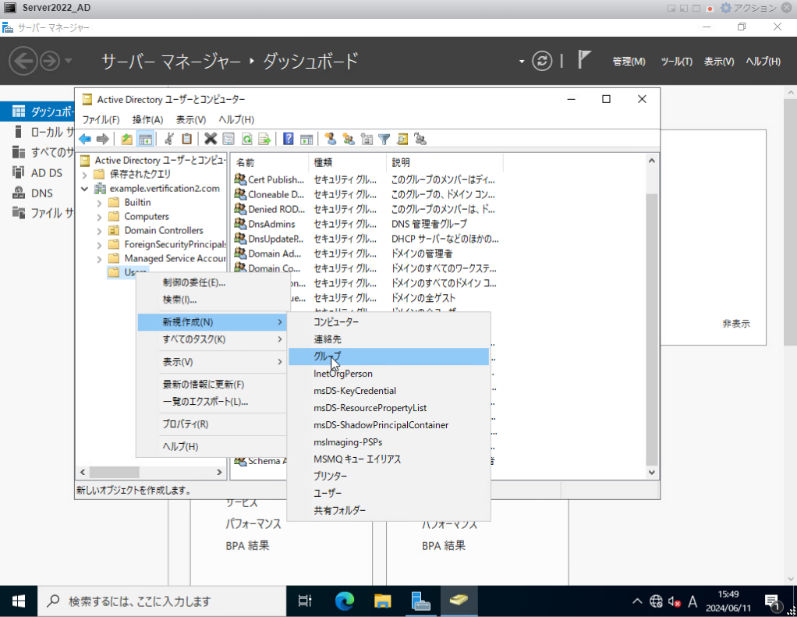Viewport: 797px width, 617px height.
Task: Choose 共有フォルダー from the submenu
Action: coord(389,510)
